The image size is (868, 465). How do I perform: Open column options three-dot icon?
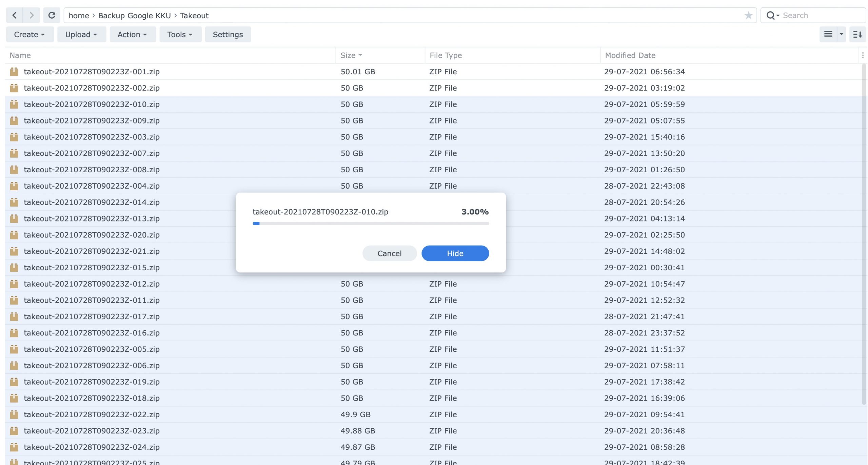863,55
